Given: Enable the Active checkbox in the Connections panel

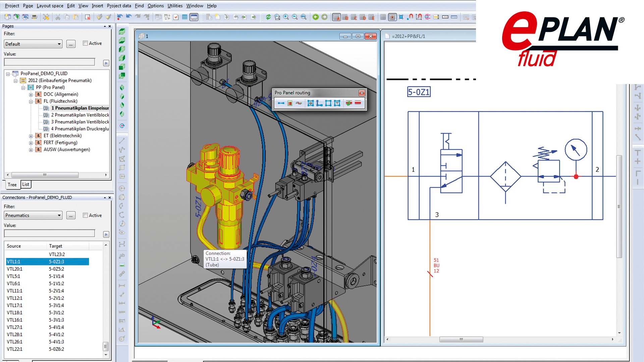Looking at the screenshot, I should (85, 215).
